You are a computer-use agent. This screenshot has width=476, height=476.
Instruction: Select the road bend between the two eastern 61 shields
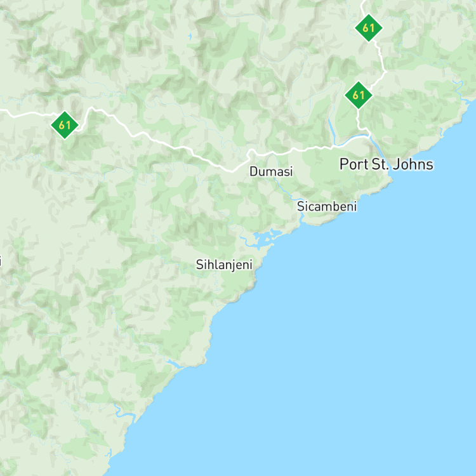[385, 72]
